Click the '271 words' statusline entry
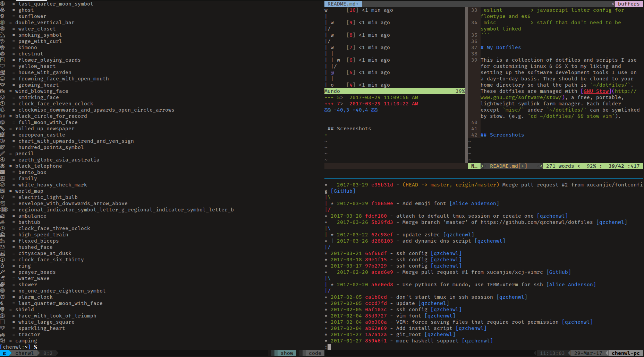 560,166
